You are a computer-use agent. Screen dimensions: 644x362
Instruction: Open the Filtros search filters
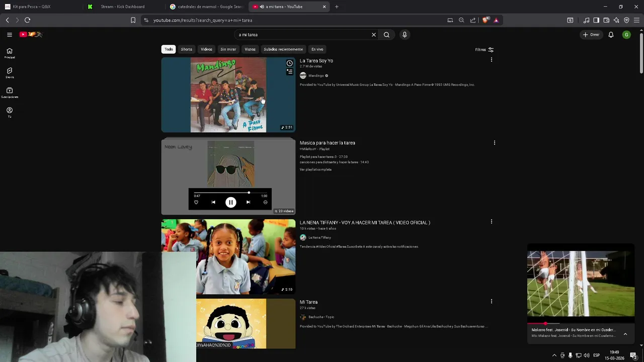coord(485,49)
